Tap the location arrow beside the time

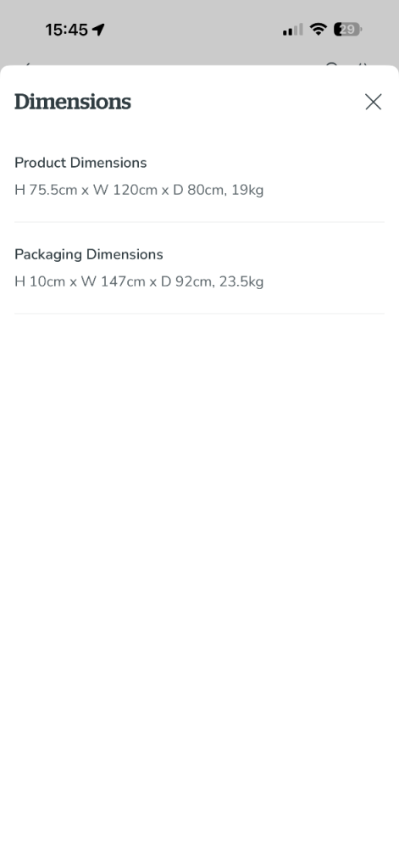98,30
